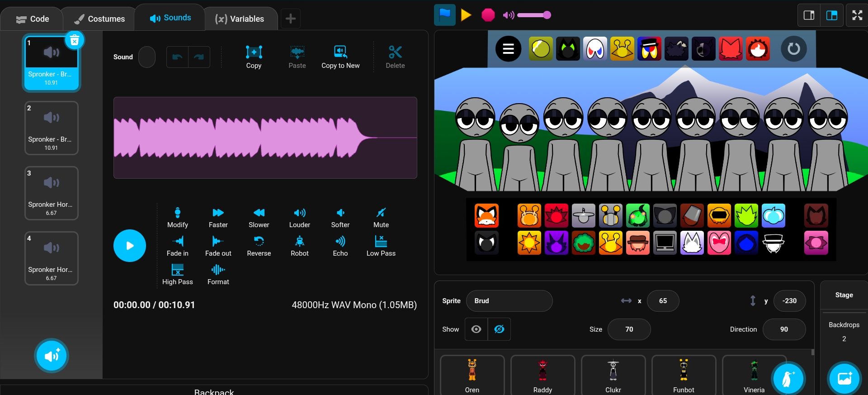The image size is (868, 395).
Task: Click the stage reset circular arrow
Action: click(x=794, y=48)
